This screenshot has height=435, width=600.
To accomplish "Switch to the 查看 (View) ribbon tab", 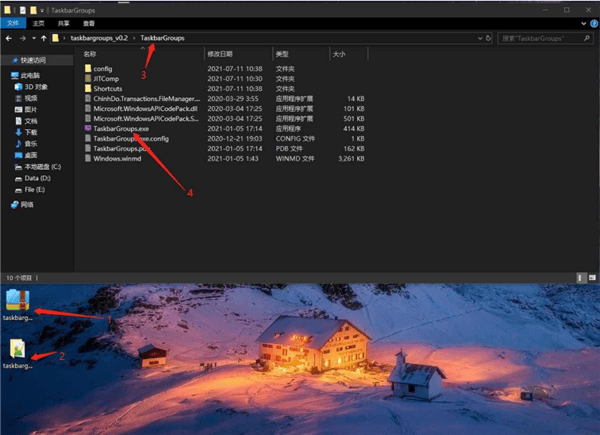I will (89, 21).
